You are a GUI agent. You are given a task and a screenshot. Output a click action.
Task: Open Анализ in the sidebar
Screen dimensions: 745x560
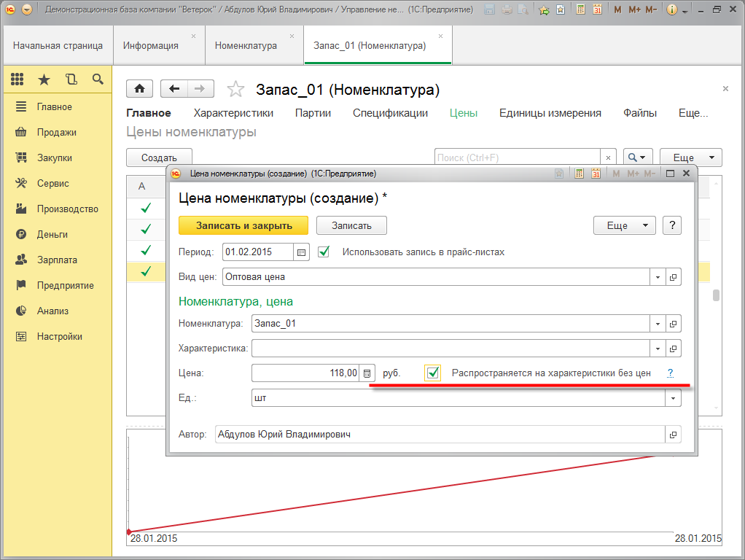[x=52, y=311]
